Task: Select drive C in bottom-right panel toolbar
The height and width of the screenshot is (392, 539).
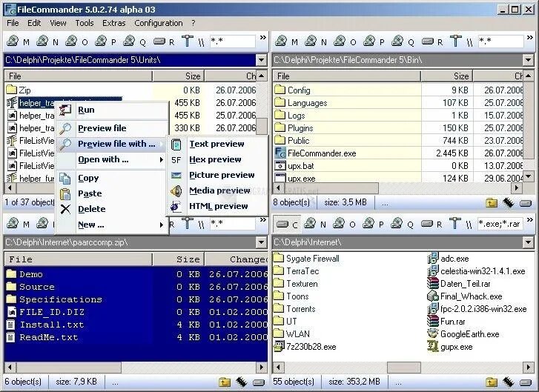Action: click(287, 225)
